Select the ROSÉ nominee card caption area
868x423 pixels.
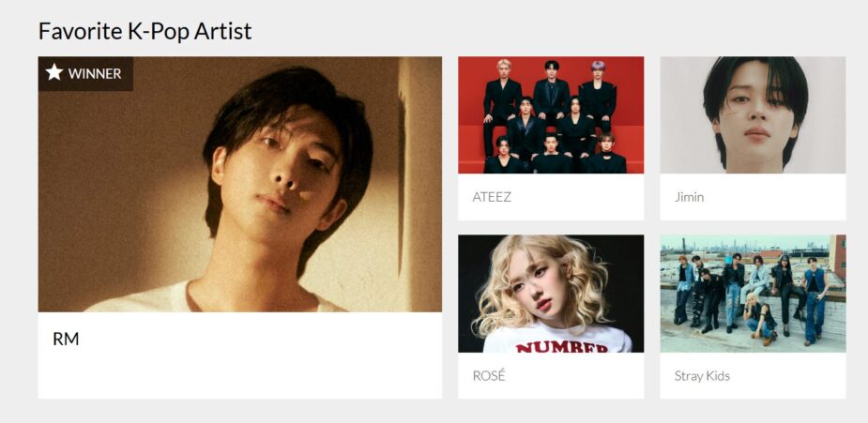551,375
